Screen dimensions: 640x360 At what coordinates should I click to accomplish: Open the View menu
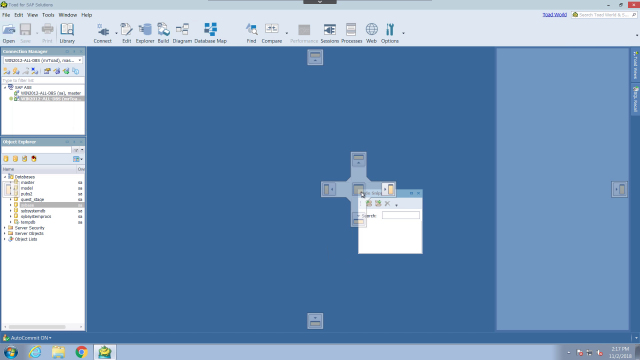[x=32, y=15]
